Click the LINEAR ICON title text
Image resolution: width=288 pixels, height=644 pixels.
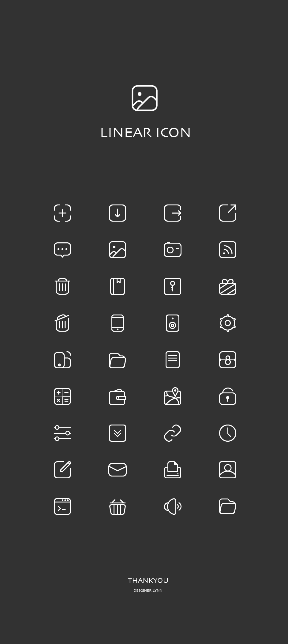(145, 133)
